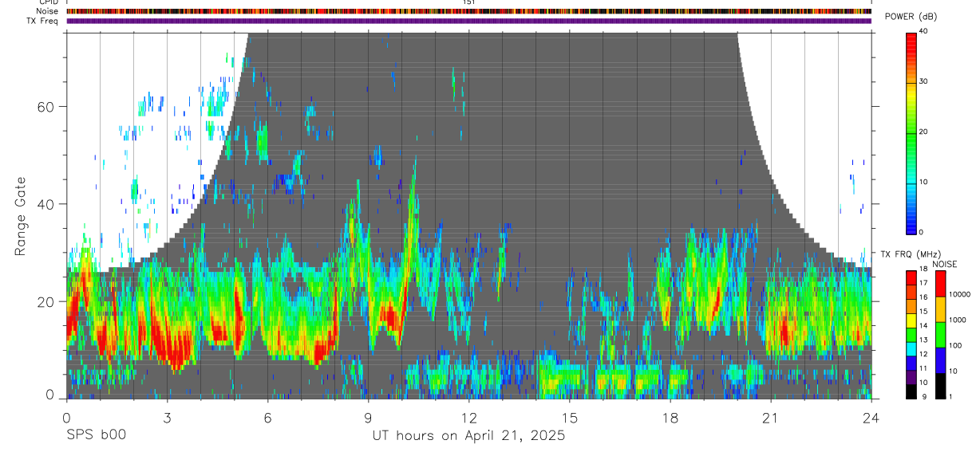Click the 10000 label on noise scale
The height and width of the screenshot is (452, 980).
tap(961, 294)
